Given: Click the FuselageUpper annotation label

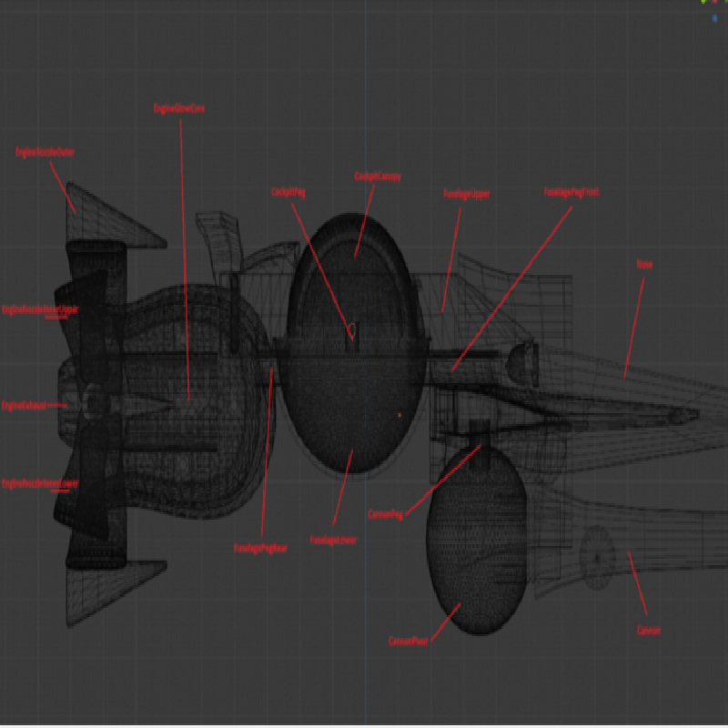Looking at the screenshot, I should 467,194.
